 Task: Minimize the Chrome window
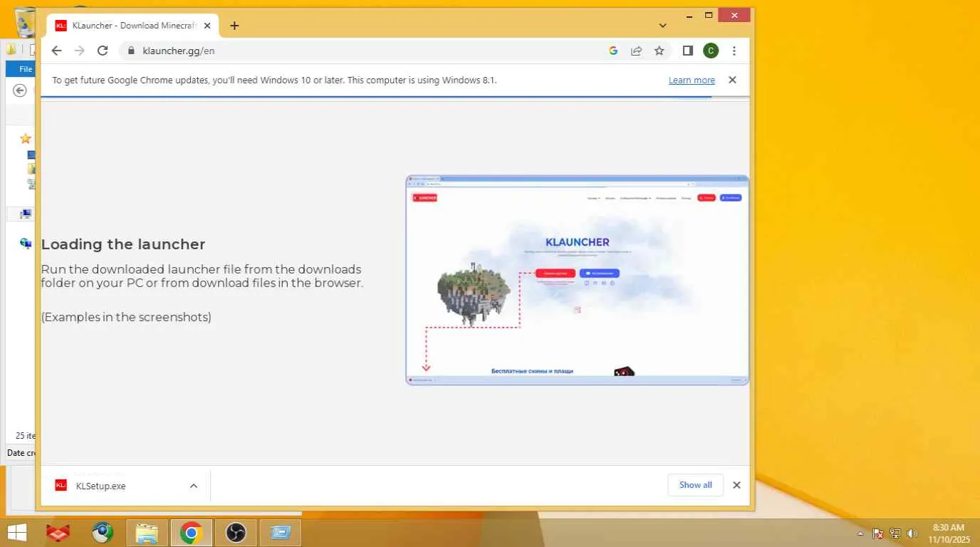(689, 15)
